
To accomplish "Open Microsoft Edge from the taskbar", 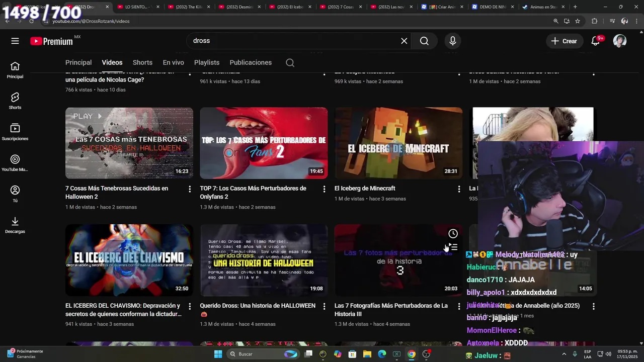I will click(x=382, y=354).
